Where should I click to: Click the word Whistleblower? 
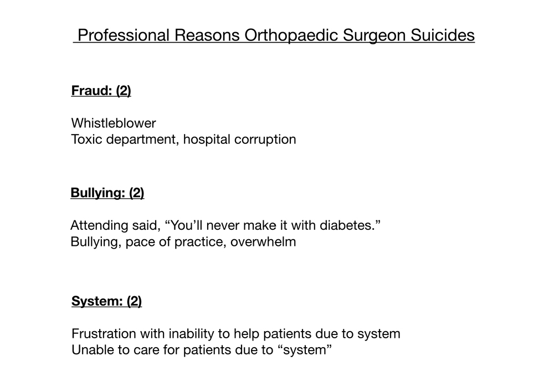114,123
